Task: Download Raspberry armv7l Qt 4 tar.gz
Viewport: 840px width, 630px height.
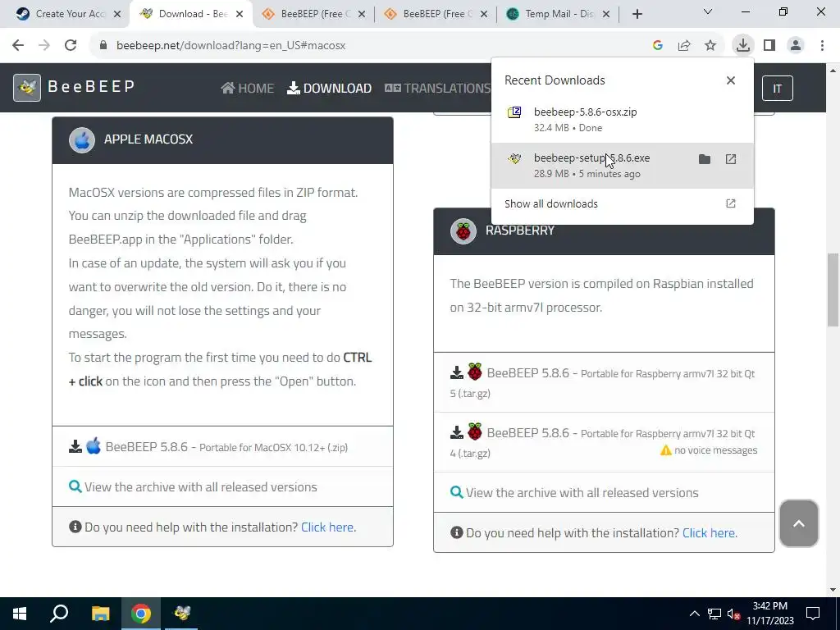Action: pos(603,442)
